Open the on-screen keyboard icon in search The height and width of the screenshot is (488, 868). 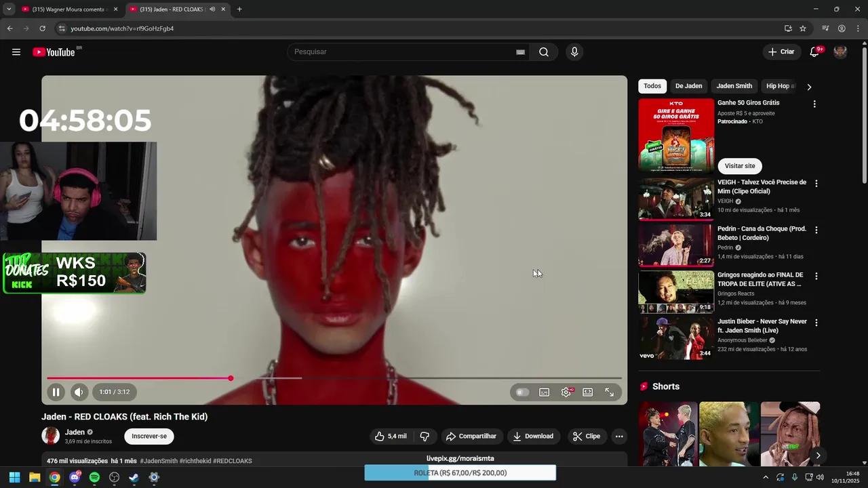(x=520, y=52)
